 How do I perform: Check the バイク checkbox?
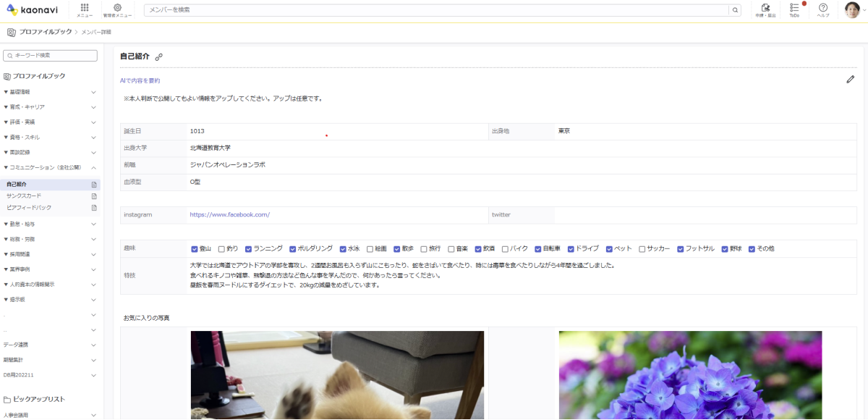(x=505, y=248)
